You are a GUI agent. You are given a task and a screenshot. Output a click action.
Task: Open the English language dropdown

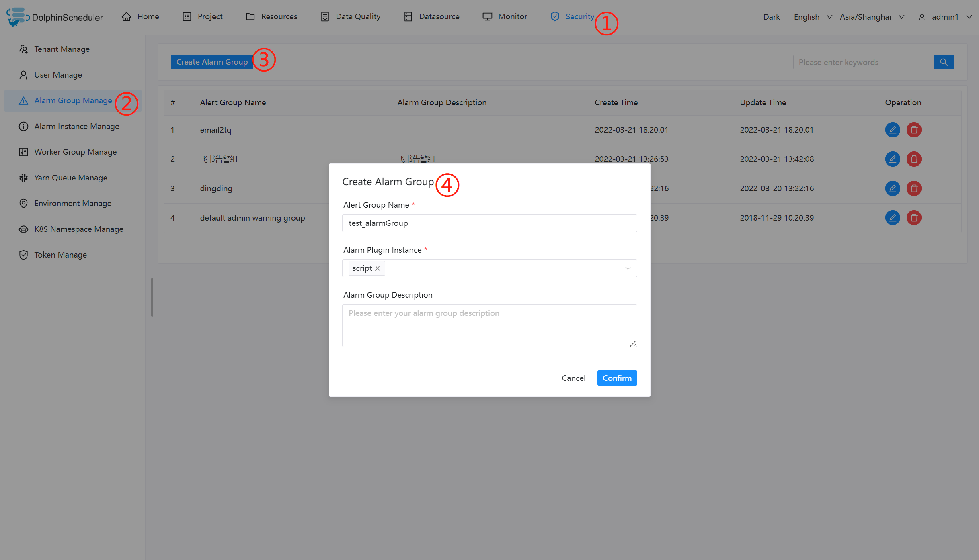[x=812, y=17]
